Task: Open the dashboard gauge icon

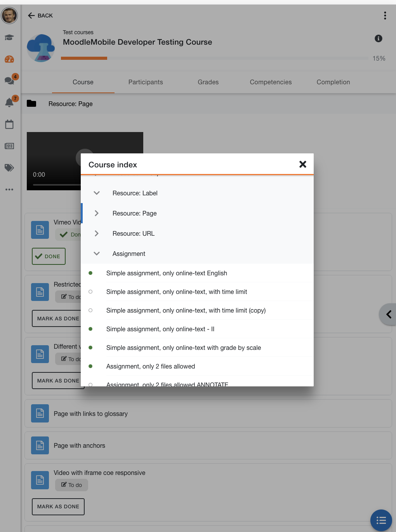Action: [9, 59]
